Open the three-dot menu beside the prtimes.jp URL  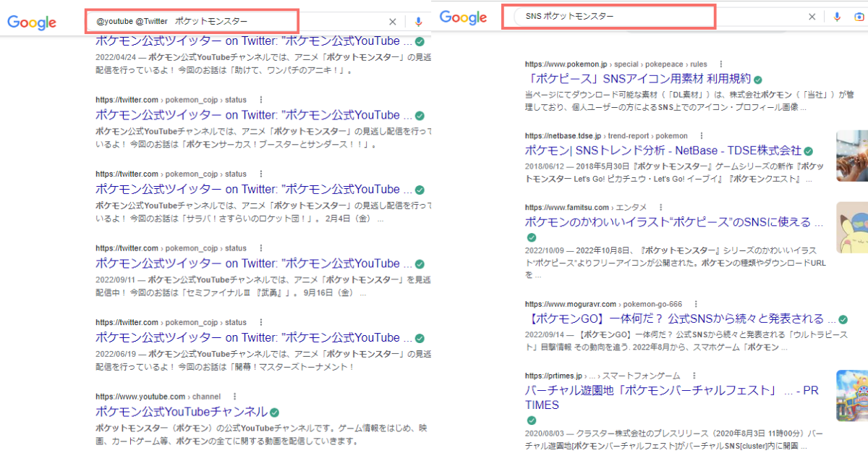point(694,376)
